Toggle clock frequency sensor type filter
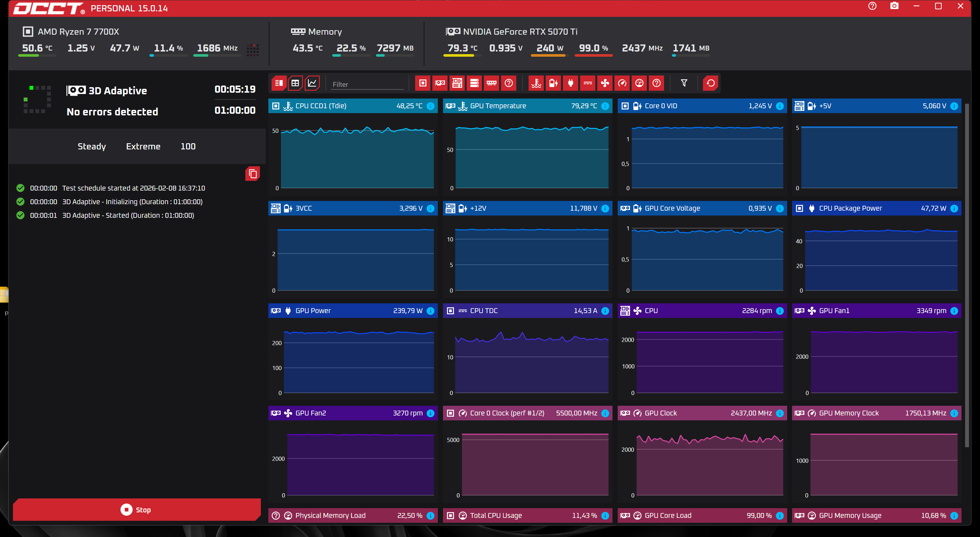The width and height of the screenshot is (980, 537). click(622, 83)
